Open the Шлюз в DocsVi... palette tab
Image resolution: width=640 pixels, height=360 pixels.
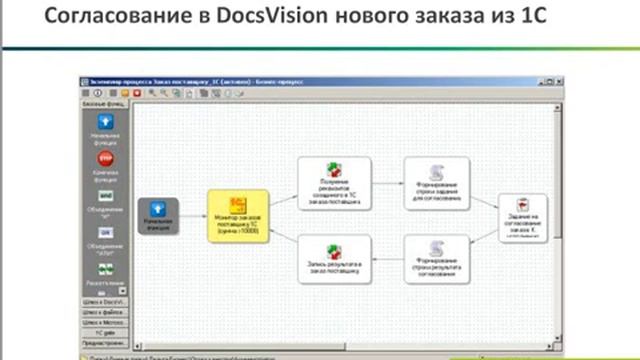[x=105, y=302]
